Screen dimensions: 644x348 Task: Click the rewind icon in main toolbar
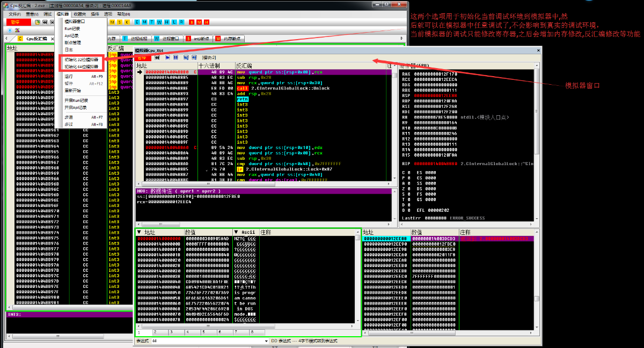tap(45, 22)
